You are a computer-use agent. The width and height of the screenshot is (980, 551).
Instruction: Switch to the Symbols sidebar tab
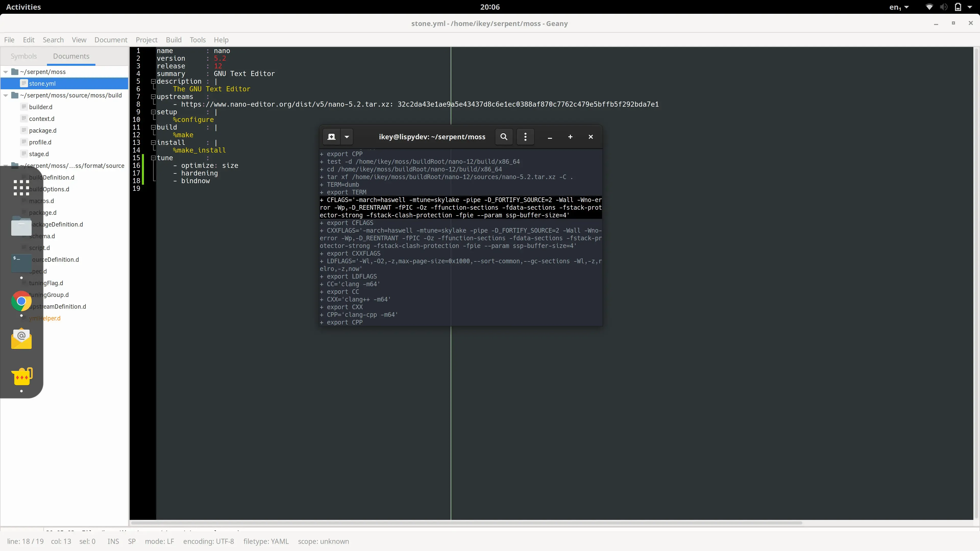coord(23,56)
